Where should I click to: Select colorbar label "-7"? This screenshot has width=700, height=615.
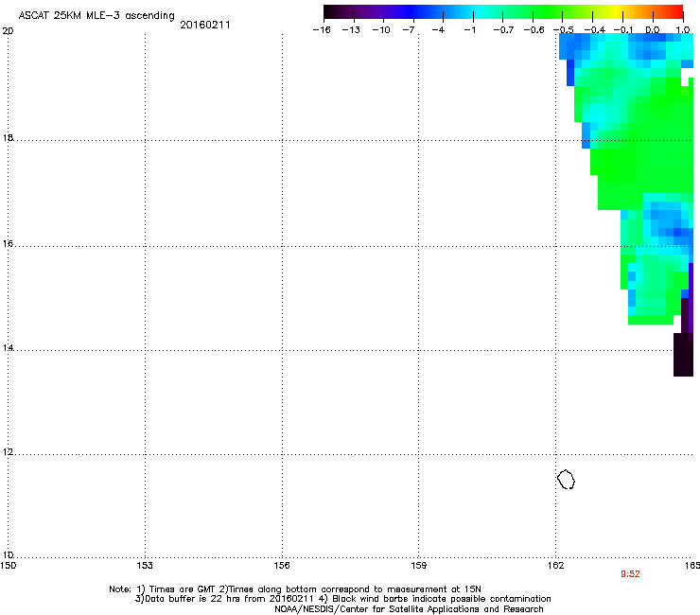pyautogui.click(x=409, y=30)
